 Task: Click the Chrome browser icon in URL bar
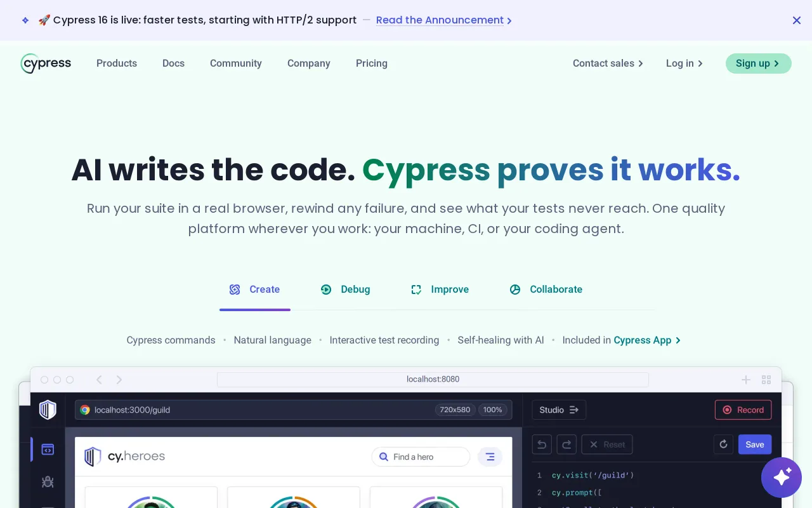point(85,410)
